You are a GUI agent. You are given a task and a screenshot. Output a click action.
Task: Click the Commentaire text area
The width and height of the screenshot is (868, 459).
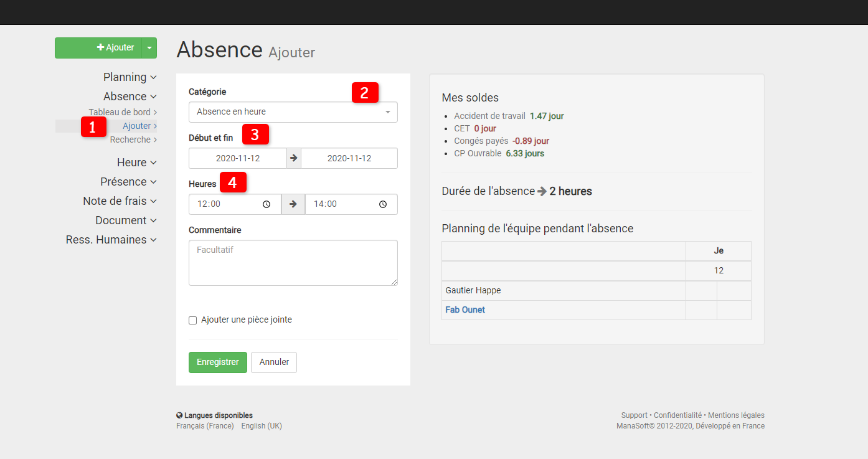tap(293, 263)
